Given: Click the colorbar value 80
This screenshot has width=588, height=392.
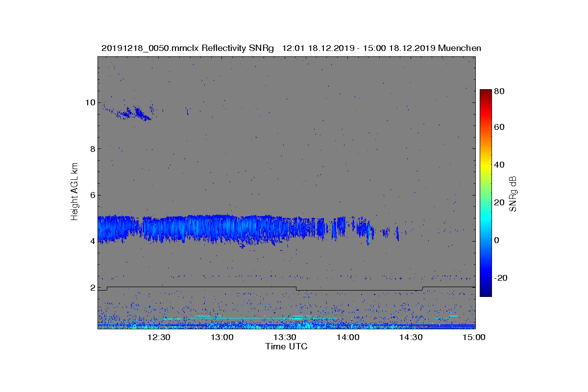Looking at the screenshot, I should [x=500, y=91].
